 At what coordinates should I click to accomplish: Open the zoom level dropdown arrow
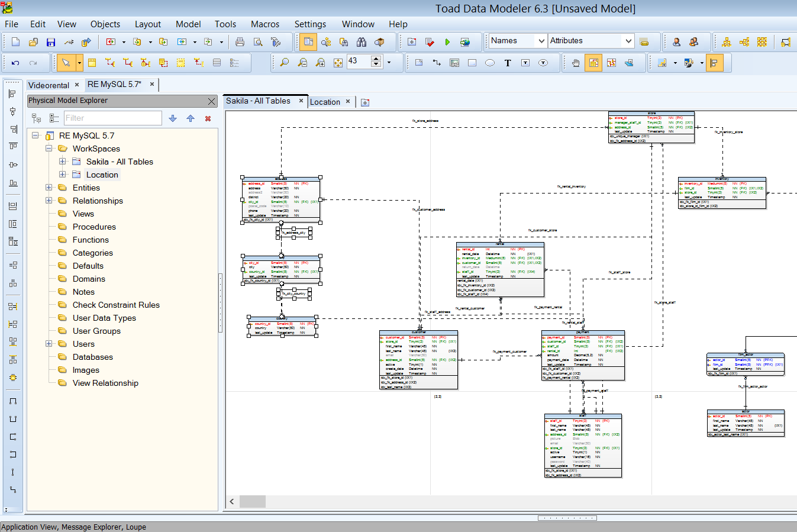click(389, 63)
